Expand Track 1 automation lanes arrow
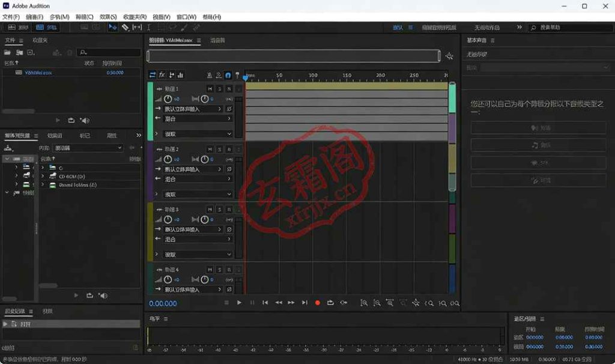Viewport: 615px width, 364px height. coord(157,134)
